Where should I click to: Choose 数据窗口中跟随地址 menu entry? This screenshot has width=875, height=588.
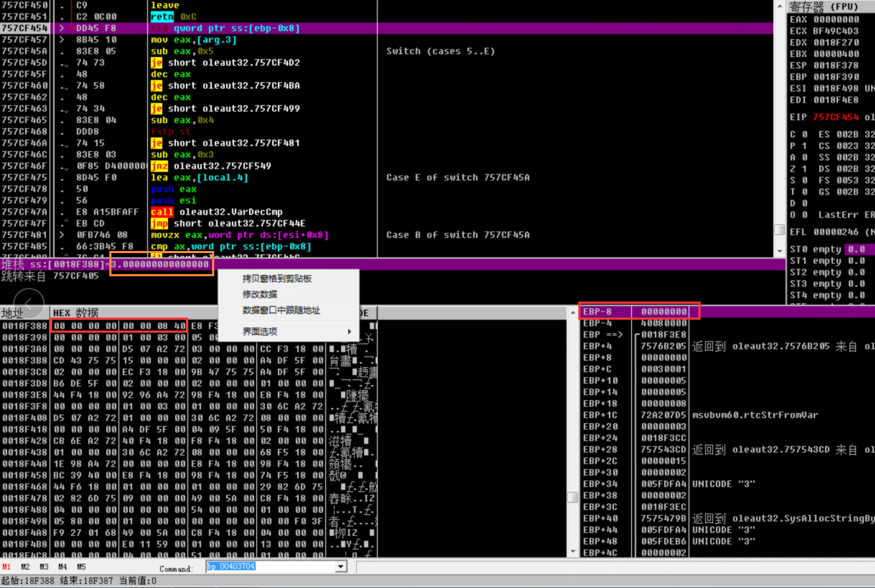click(282, 310)
